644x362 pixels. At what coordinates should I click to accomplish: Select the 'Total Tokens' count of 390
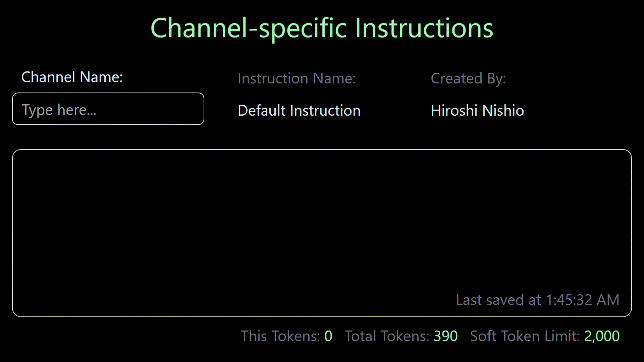pyautogui.click(x=446, y=336)
